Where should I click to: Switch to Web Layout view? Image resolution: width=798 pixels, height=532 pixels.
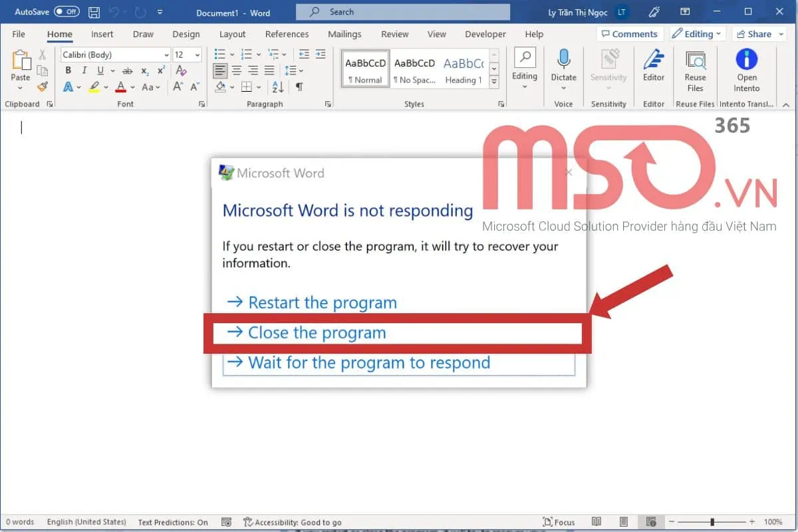coord(651,522)
